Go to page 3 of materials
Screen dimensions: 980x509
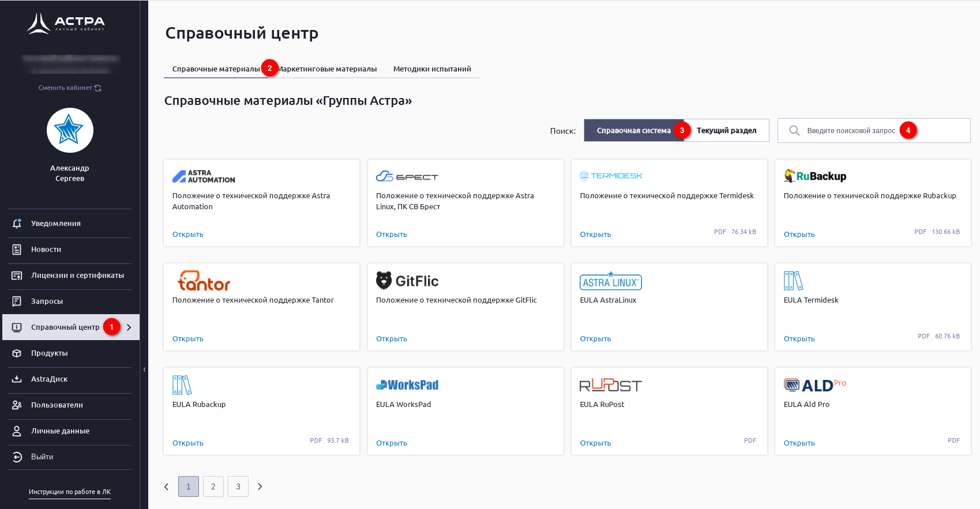click(x=238, y=487)
